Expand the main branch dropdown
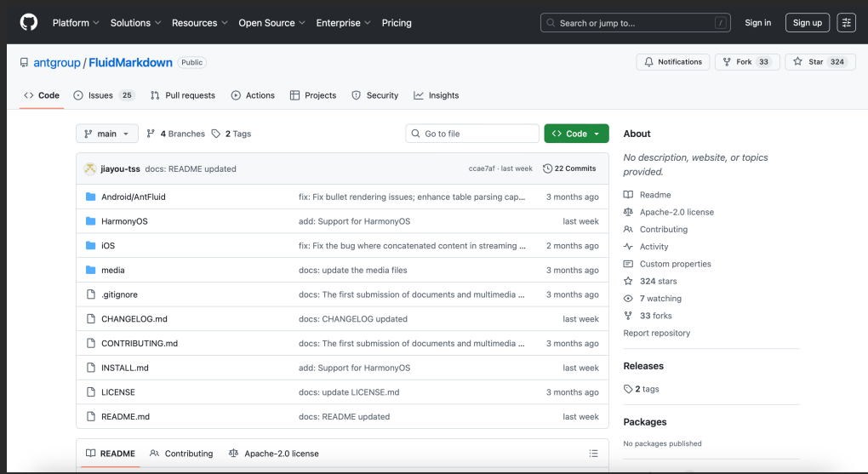The image size is (868, 474). 107,134
